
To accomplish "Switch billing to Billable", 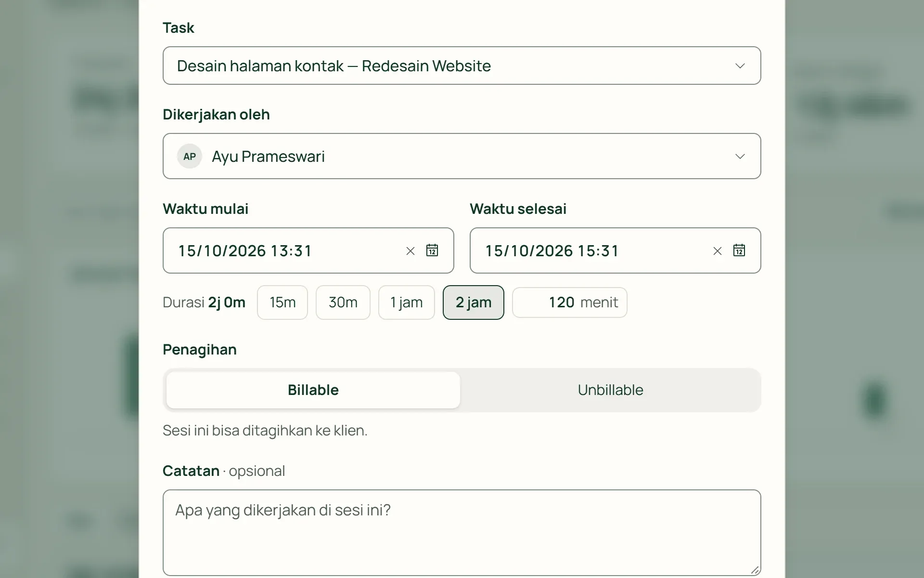I will tap(313, 390).
